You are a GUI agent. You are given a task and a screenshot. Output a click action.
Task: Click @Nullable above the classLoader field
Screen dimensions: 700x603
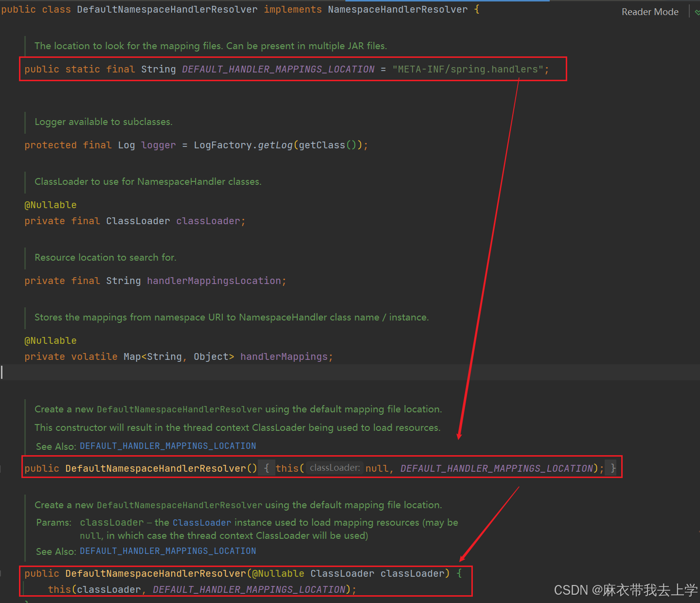(x=51, y=205)
